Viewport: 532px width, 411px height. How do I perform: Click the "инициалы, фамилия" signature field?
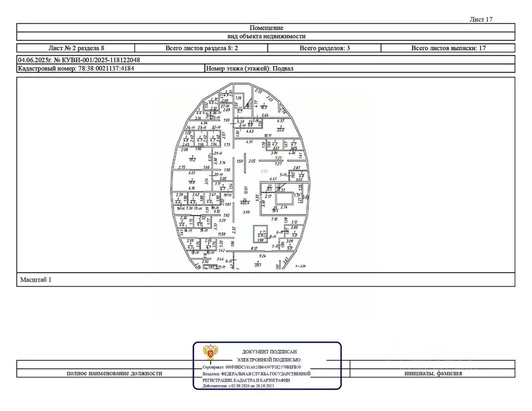click(433, 373)
